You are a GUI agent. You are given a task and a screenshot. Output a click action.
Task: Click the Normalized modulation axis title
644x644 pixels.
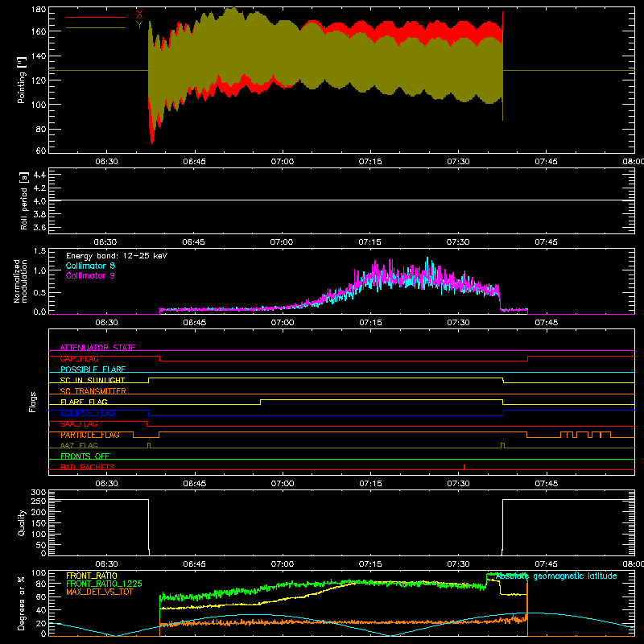coord(20,281)
